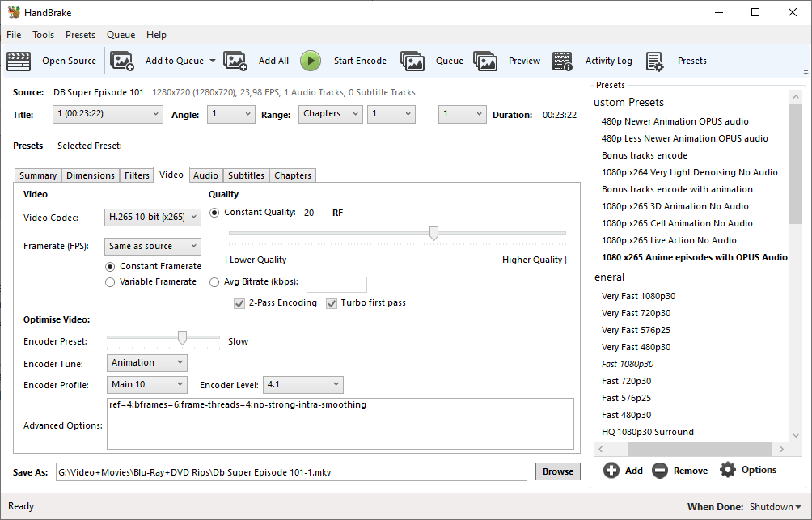Image resolution: width=812 pixels, height=520 pixels.
Task: Open the start chapter dropdown
Action: click(x=391, y=114)
